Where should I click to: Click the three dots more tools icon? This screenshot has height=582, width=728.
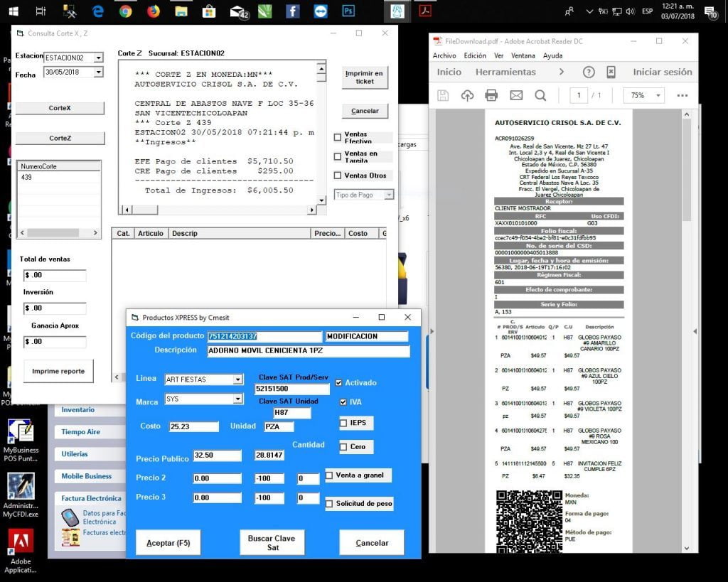(682, 96)
